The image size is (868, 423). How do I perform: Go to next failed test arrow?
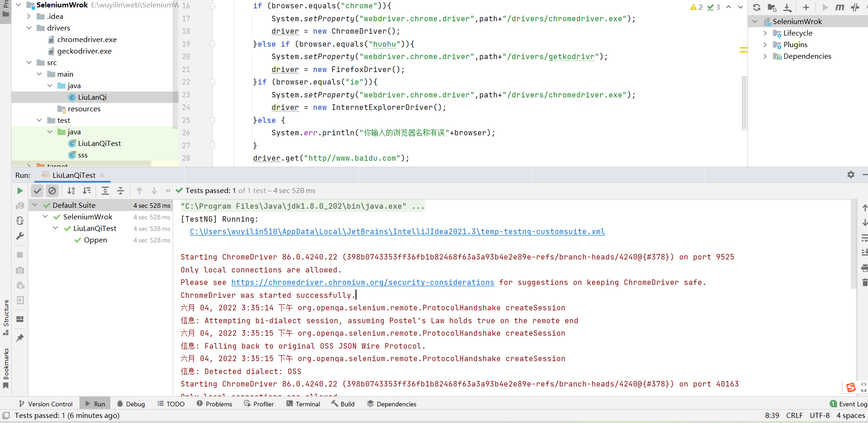(154, 191)
